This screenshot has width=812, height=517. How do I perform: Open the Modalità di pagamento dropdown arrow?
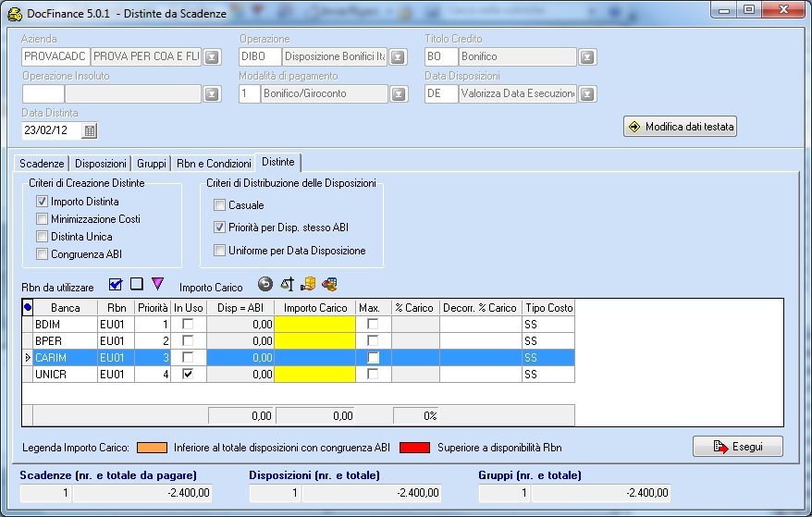(398, 93)
